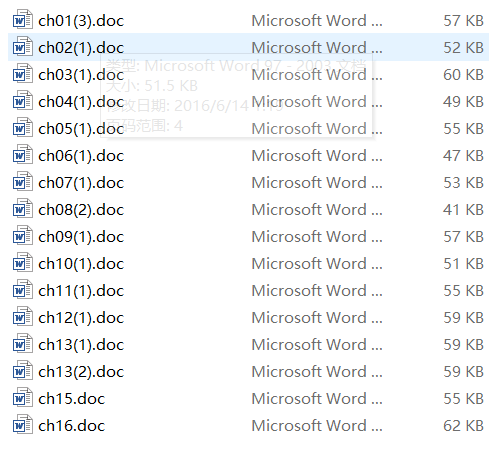The width and height of the screenshot is (493, 452).
Task: Click the 62 KB size entry
Action: tap(463, 425)
